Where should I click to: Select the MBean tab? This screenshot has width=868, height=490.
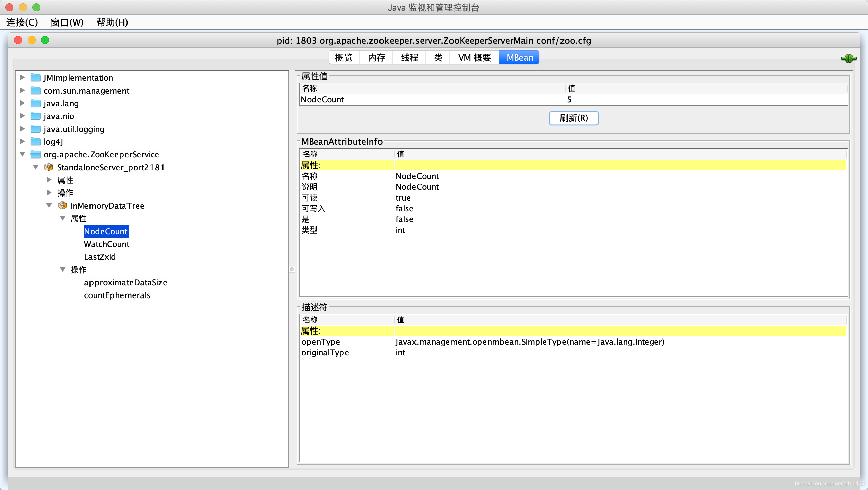(x=519, y=58)
